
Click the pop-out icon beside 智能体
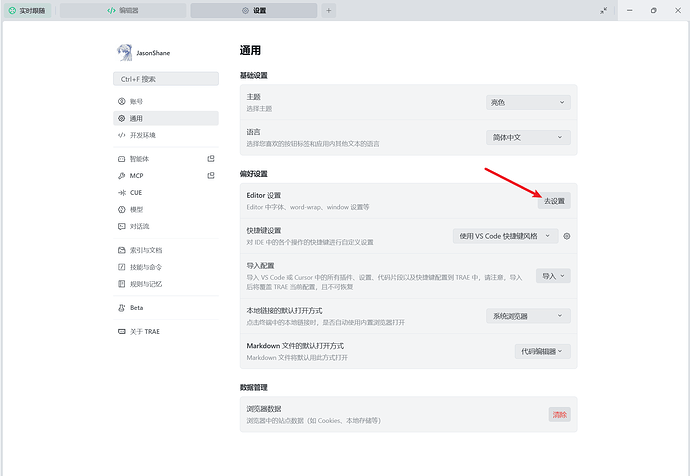[x=211, y=158]
